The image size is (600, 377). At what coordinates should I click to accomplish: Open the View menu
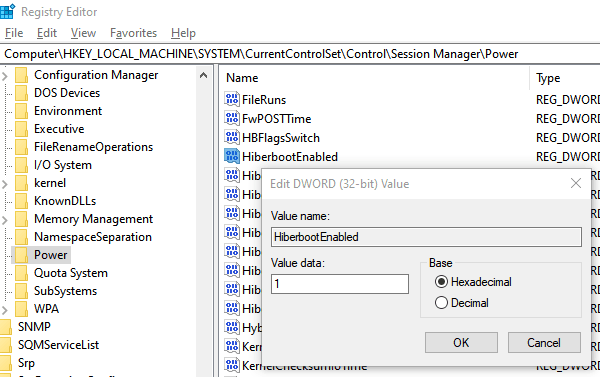point(83,33)
